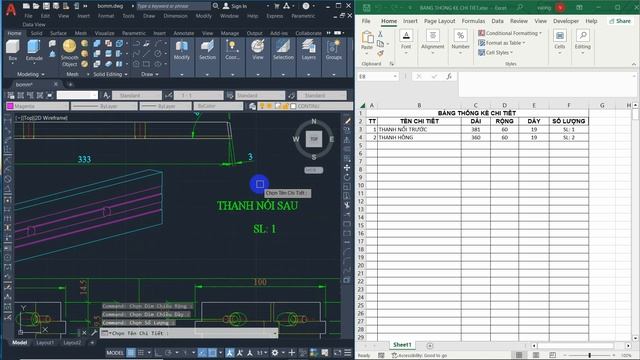The height and width of the screenshot is (360, 640).
Task: Switch to Layout1 tab in AutoCAD
Action: (45, 343)
